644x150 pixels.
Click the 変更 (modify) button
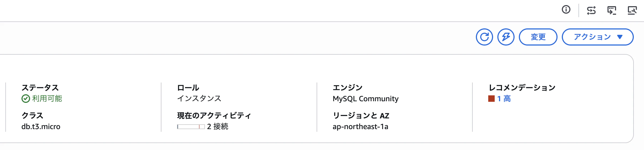538,37
